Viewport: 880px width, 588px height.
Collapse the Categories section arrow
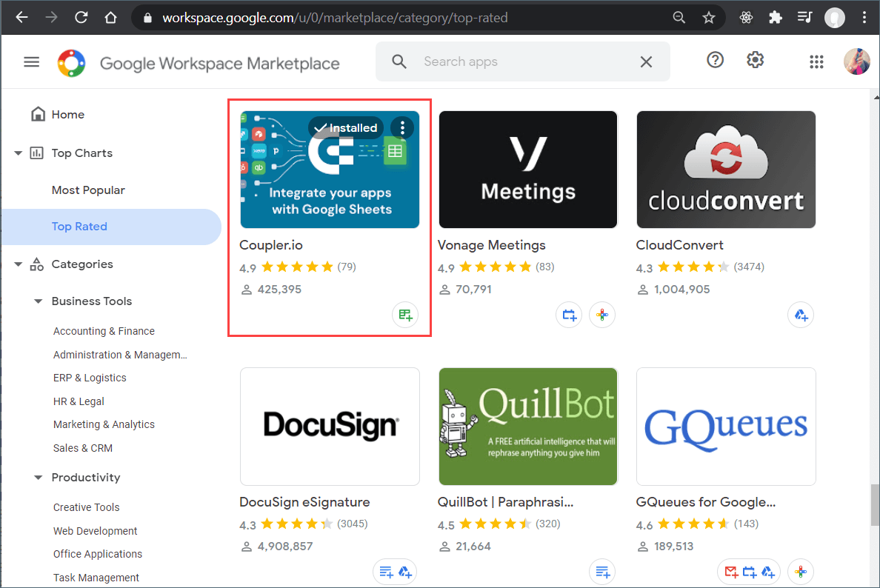tap(18, 264)
